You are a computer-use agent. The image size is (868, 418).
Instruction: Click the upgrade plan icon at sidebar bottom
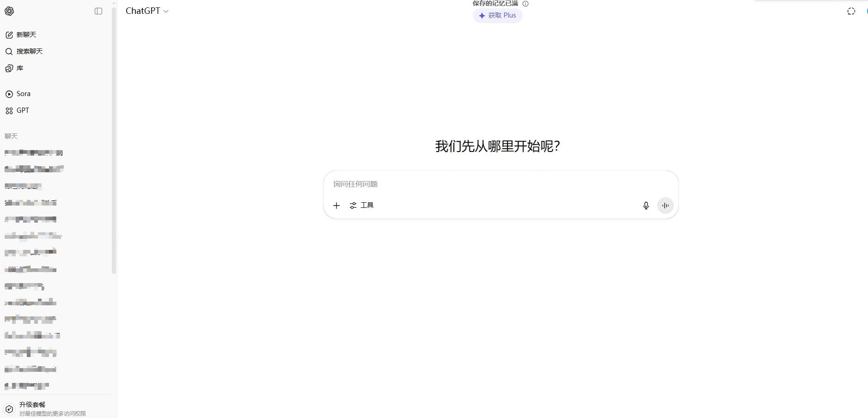tap(9, 409)
